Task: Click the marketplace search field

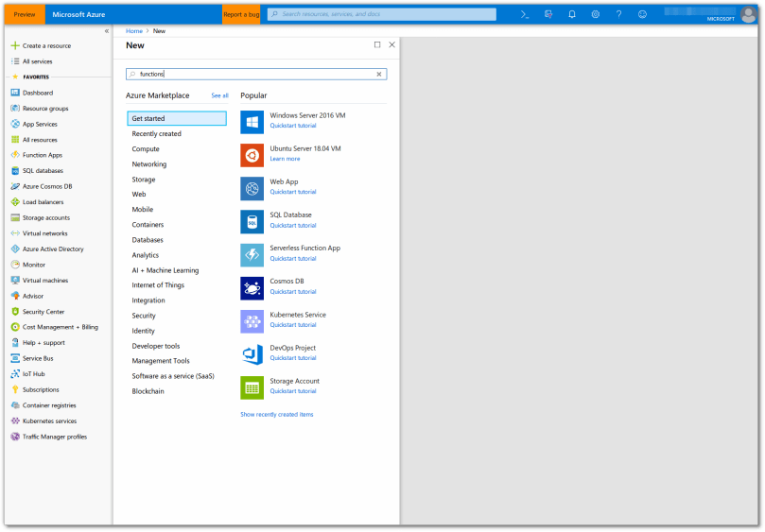Action: click(x=255, y=74)
